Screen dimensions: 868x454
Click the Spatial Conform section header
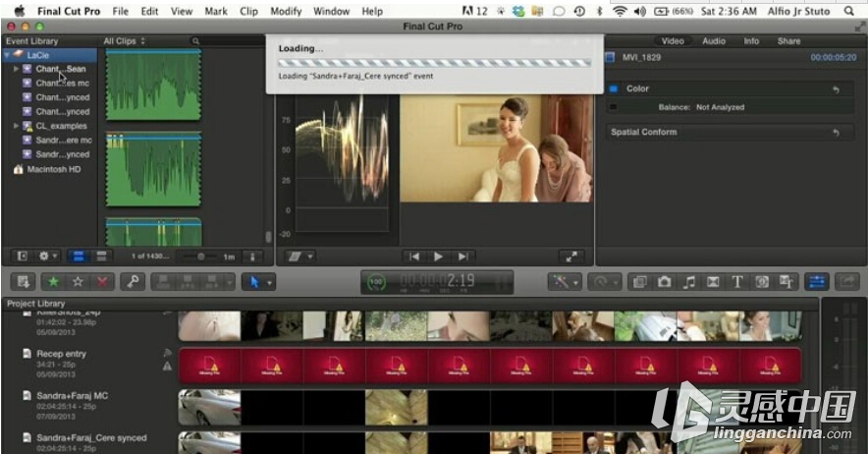coord(730,132)
